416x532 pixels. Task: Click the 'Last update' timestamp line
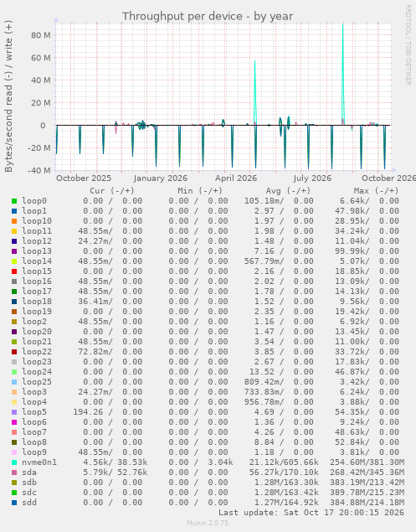pyautogui.click(x=311, y=513)
